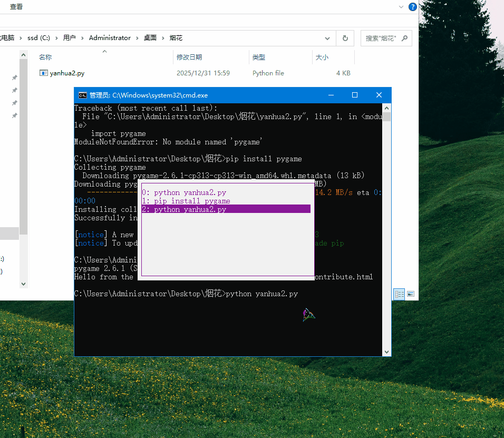Click the Python file icon of yanhua2.py

43,73
